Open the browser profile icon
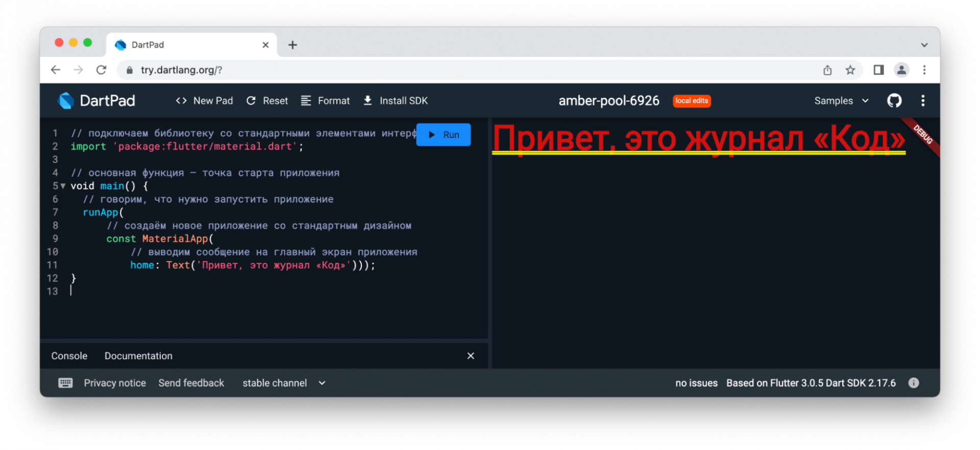980x450 pixels. [x=901, y=70]
